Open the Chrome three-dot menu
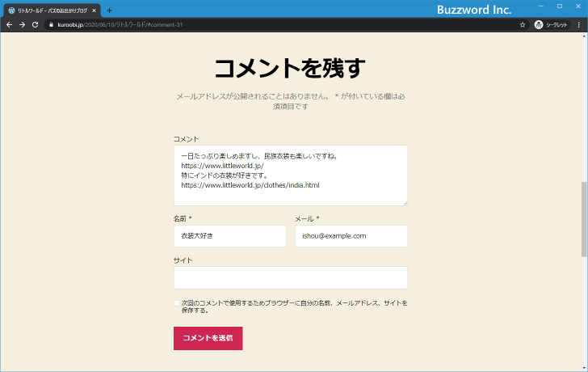 pyautogui.click(x=578, y=25)
